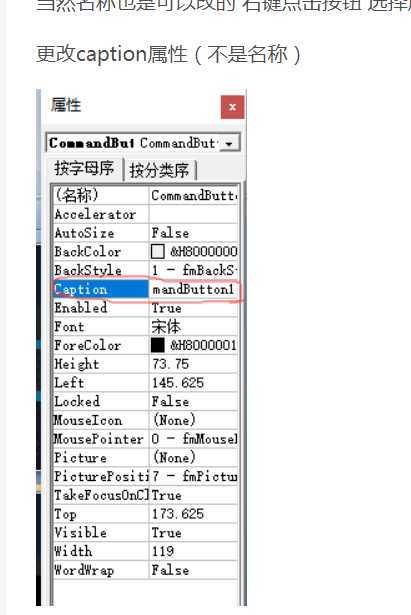Select the WordWrap property
Screen dimensions: 411x615
[x=101, y=570]
